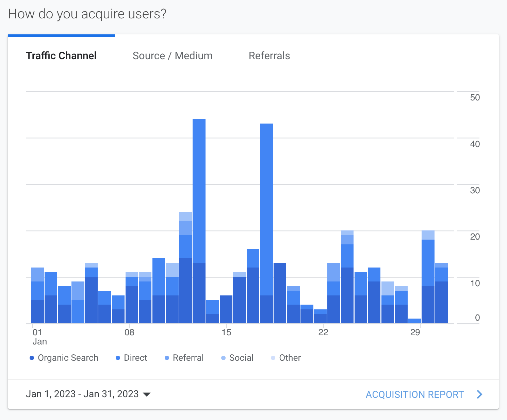Image resolution: width=507 pixels, height=420 pixels.
Task: Click the Organic Search legend dot
Action: (32, 358)
